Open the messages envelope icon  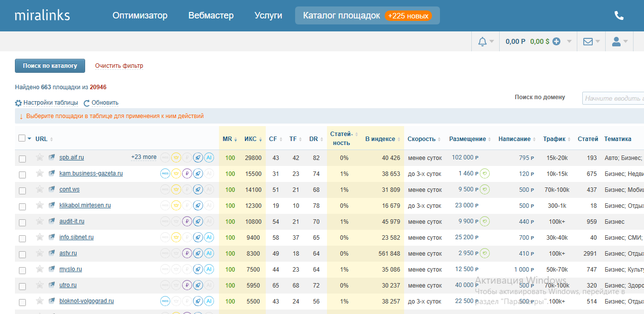(588, 42)
